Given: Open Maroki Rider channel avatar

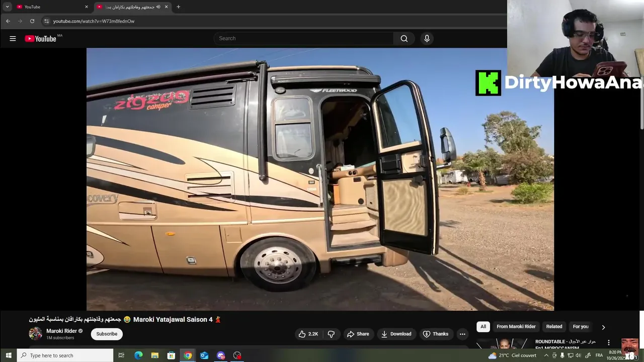Looking at the screenshot, I should 35,334.
